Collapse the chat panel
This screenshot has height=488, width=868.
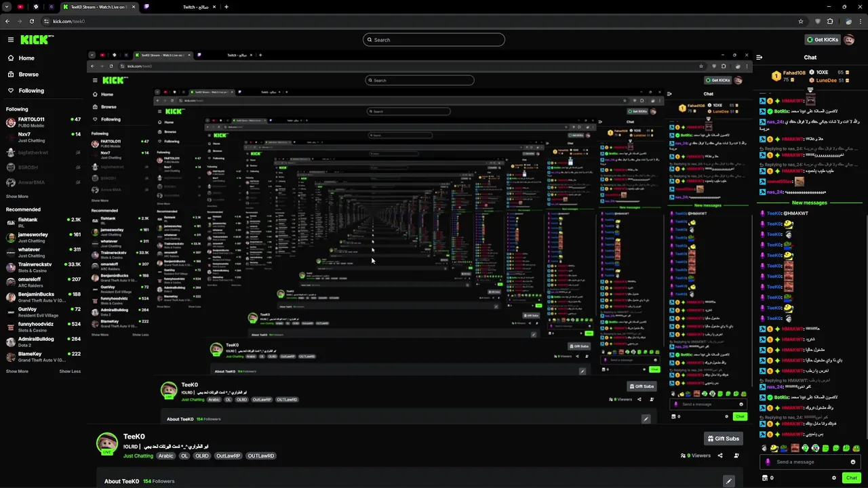[x=759, y=58]
